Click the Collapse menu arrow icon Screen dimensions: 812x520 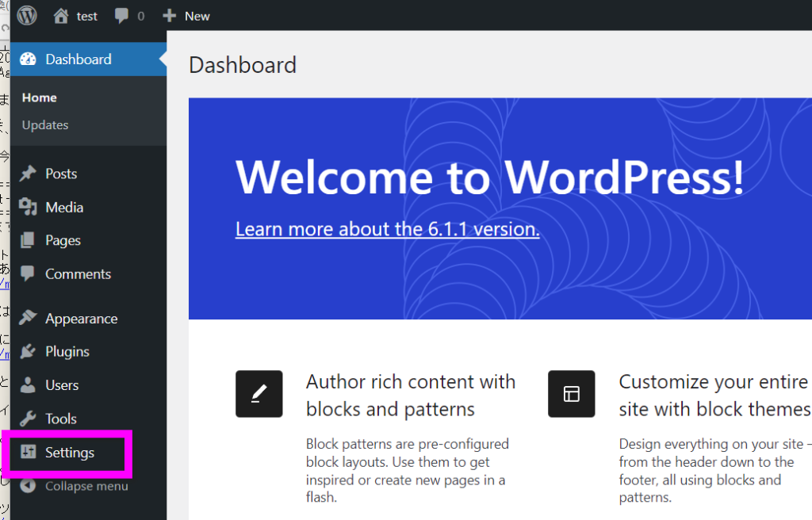[x=28, y=486]
